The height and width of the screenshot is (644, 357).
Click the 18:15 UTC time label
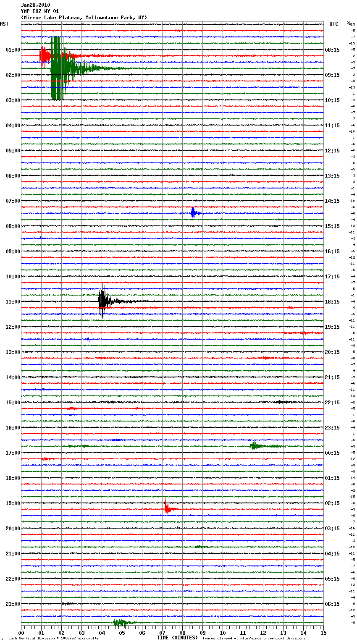tap(332, 302)
